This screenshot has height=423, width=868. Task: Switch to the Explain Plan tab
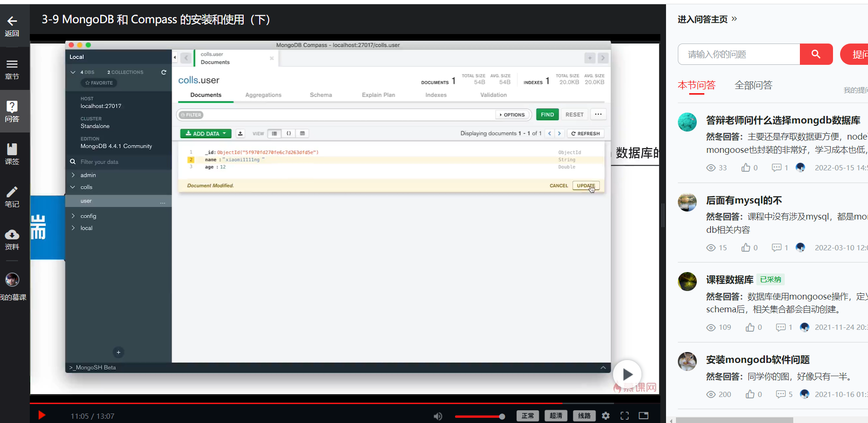[378, 95]
